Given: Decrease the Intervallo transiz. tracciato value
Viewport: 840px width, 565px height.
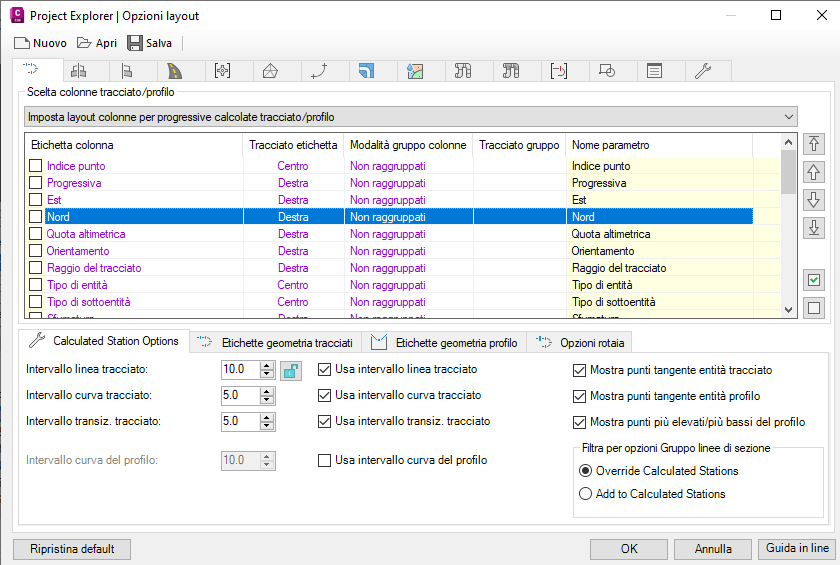Looking at the screenshot, I should point(267,426).
